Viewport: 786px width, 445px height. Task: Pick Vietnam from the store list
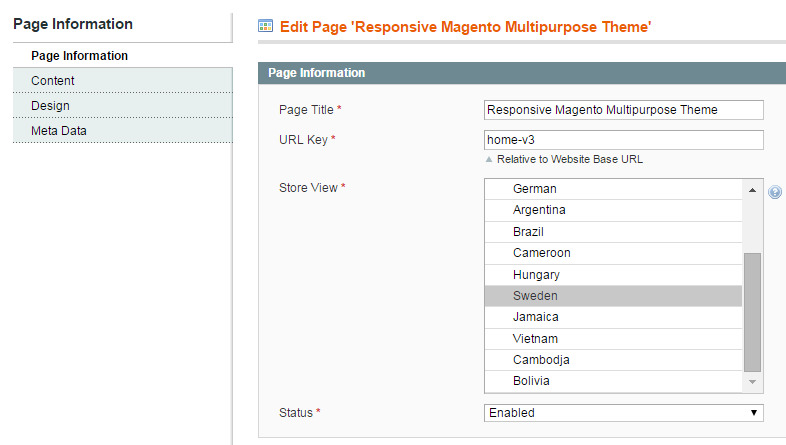click(614, 339)
